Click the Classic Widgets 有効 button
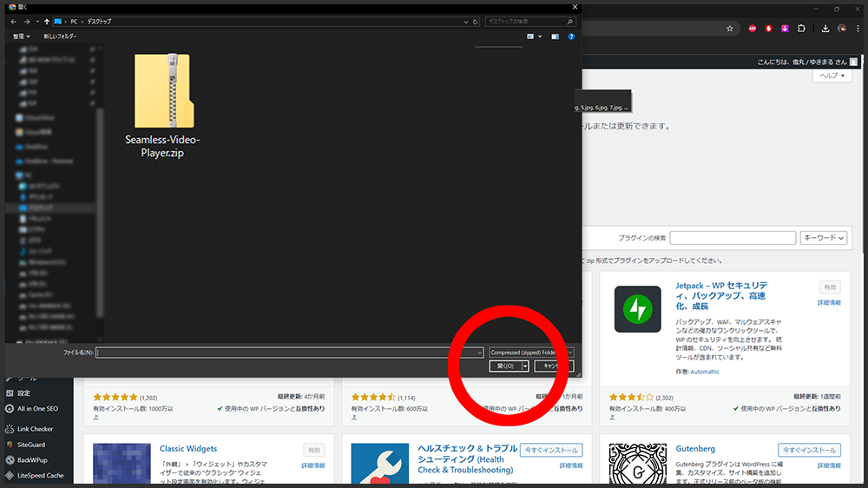Screen dimensions: 868x488 [314, 451]
